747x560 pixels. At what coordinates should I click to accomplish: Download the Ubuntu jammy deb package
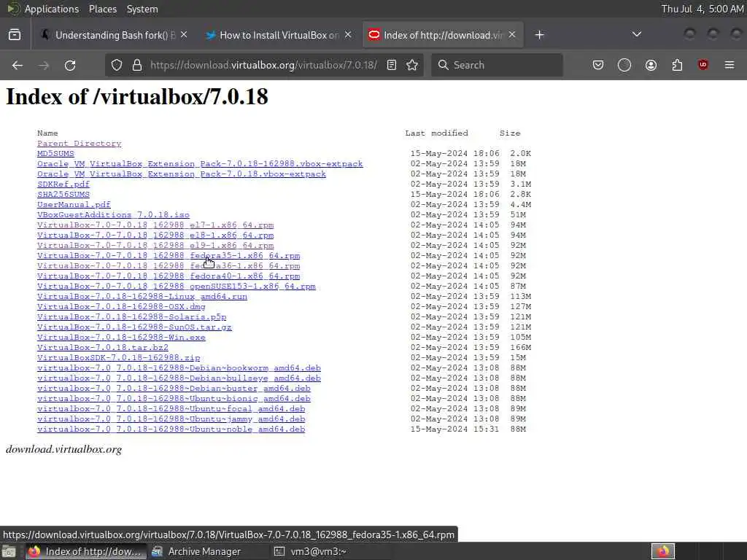(x=171, y=419)
